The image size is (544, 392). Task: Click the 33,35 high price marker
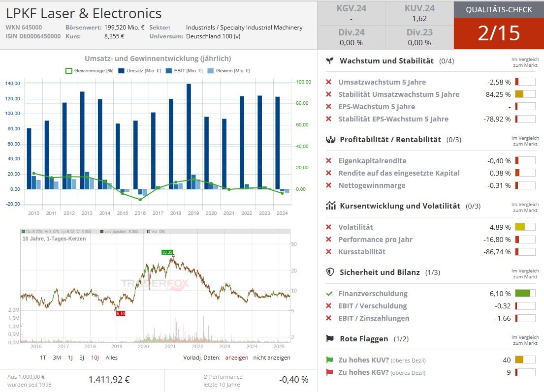click(x=167, y=252)
